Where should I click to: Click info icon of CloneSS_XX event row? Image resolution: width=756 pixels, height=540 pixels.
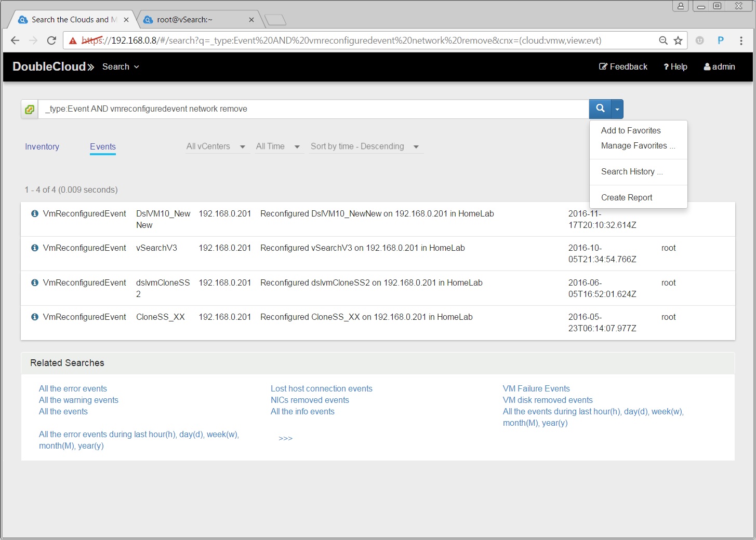(35, 317)
